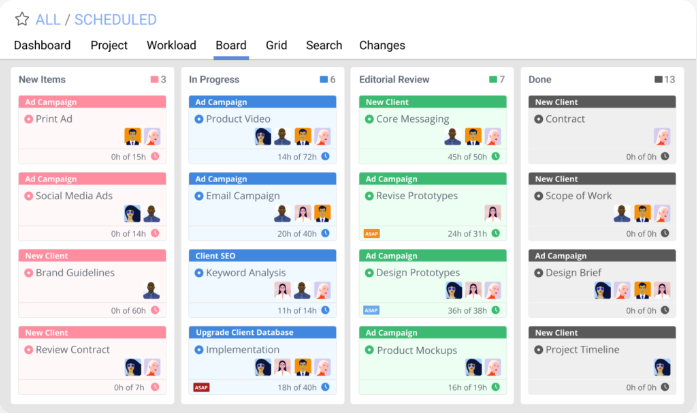Click the Design Brief status circle
This screenshot has height=413, width=697.
coord(538,273)
